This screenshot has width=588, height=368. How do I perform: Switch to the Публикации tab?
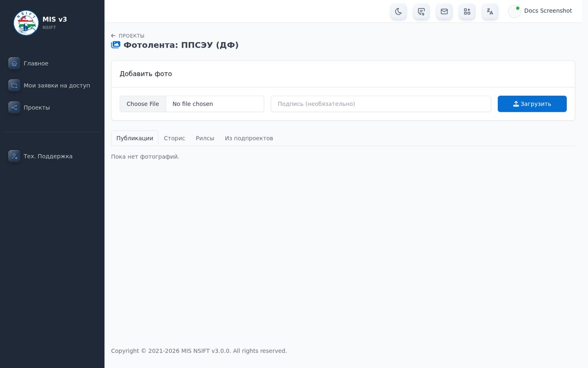click(135, 138)
